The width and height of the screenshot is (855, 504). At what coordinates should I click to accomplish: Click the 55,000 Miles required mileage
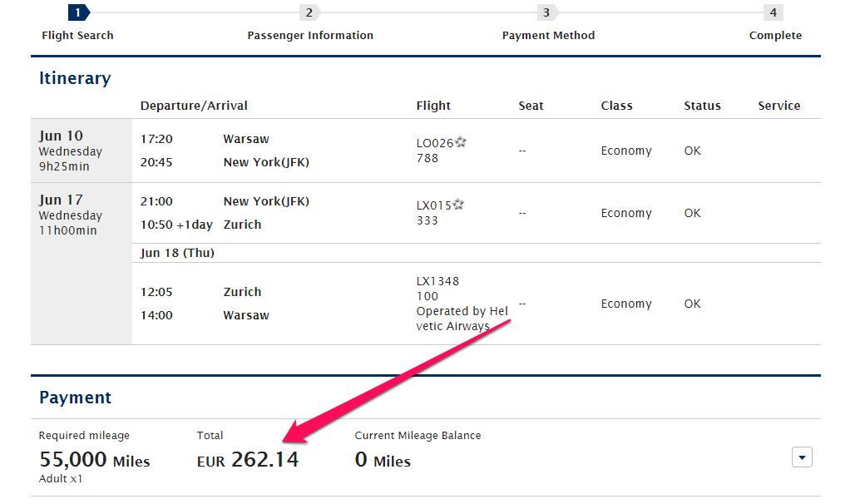pos(94,460)
